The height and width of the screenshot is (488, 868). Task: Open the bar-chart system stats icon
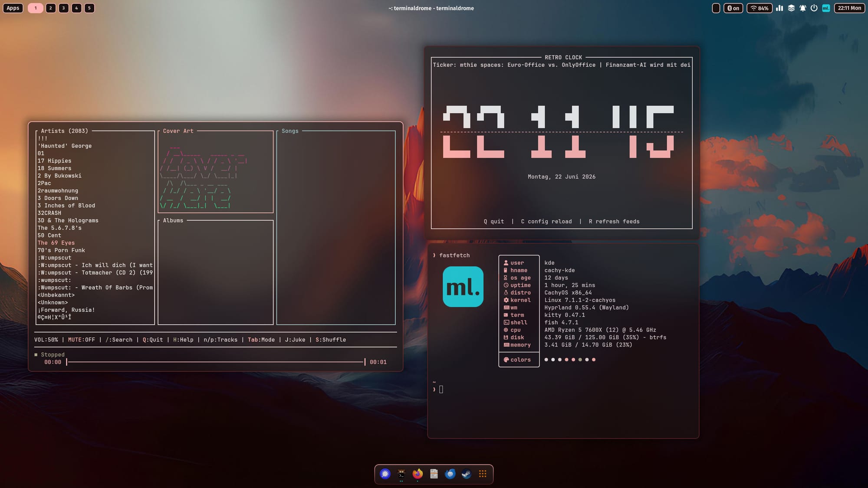[x=779, y=8]
